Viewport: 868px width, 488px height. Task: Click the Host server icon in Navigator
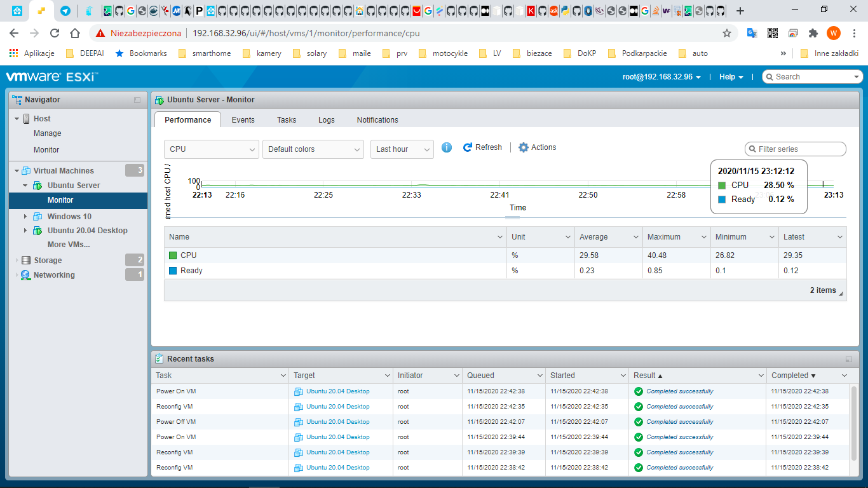(27, 119)
